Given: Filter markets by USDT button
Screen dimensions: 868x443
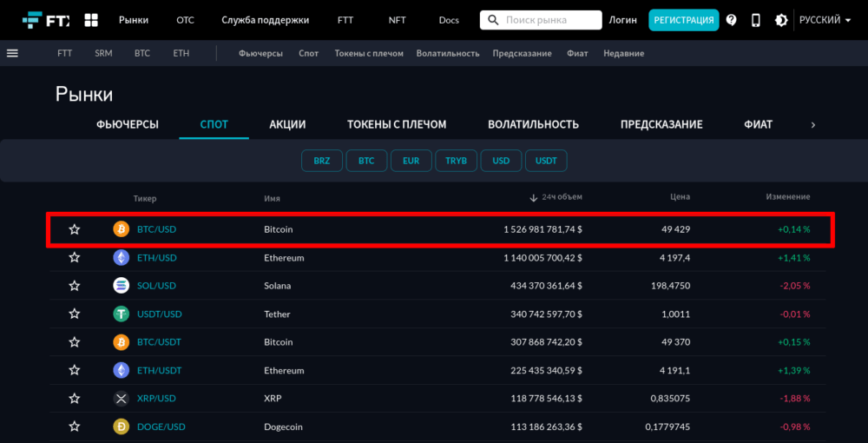Looking at the screenshot, I should tap(546, 161).
